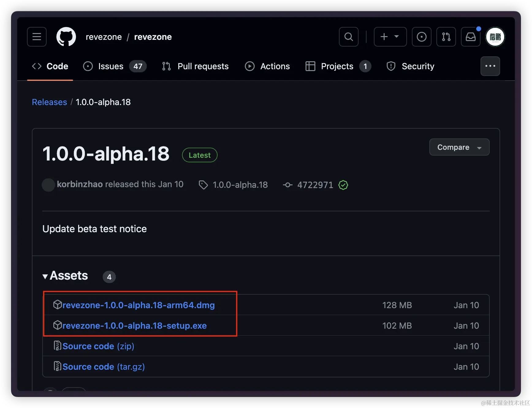Open pull requests icon in header
532x408 pixels.
[x=446, y=37]
